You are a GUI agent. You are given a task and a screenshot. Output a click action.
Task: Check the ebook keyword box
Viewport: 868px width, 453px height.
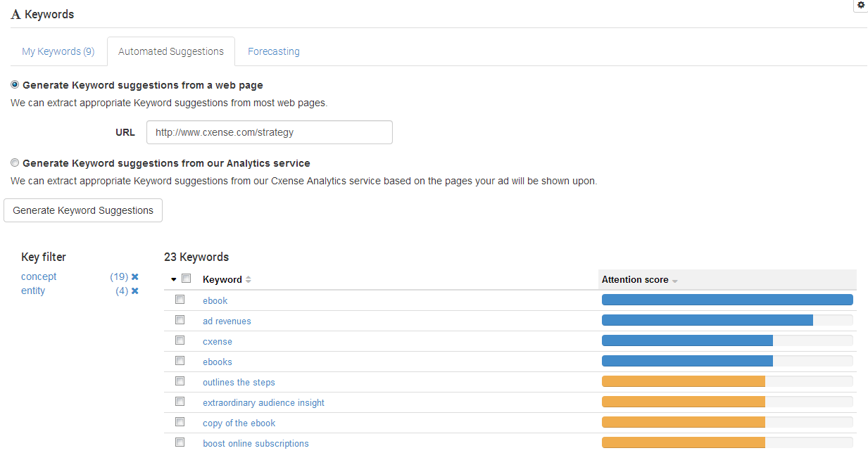[180, 300]
